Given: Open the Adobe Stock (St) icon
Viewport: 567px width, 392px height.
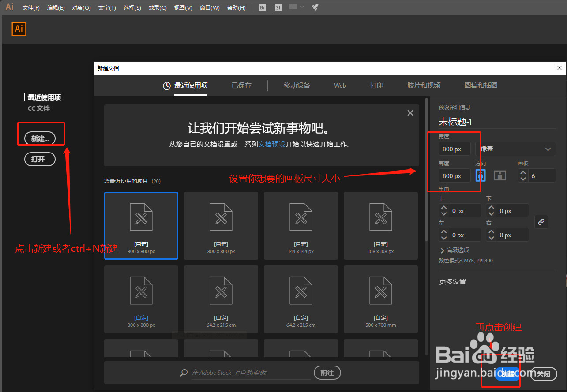Looking at the screenshot, I should [x=278, y=7].
